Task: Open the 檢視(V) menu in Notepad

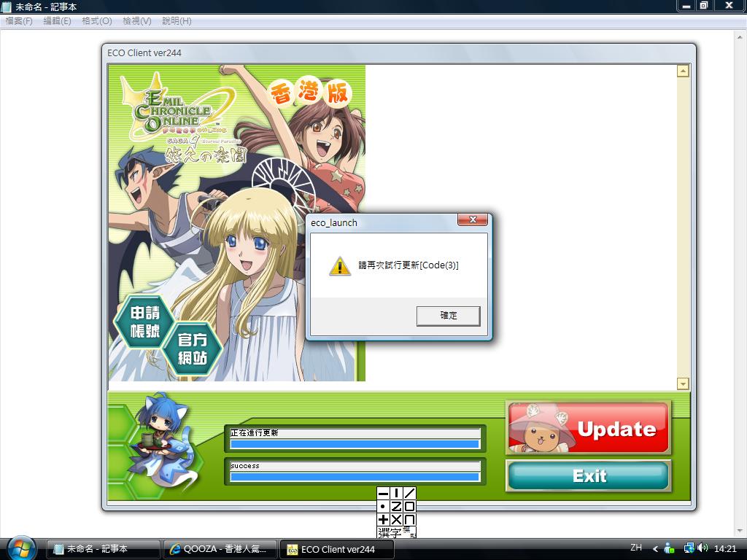Action: (x=136, y=21)
